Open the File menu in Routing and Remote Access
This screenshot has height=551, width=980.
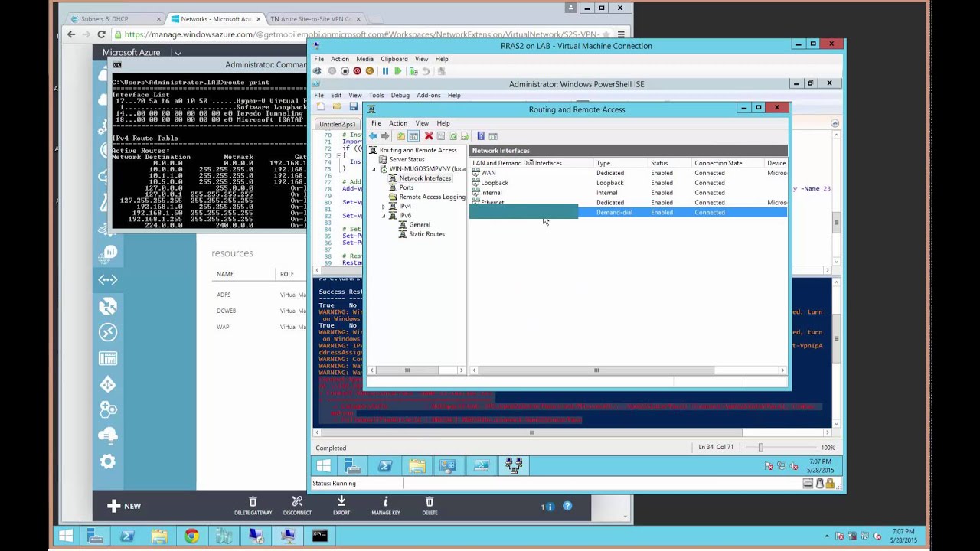pyautogui.click(x=376, y=123)
